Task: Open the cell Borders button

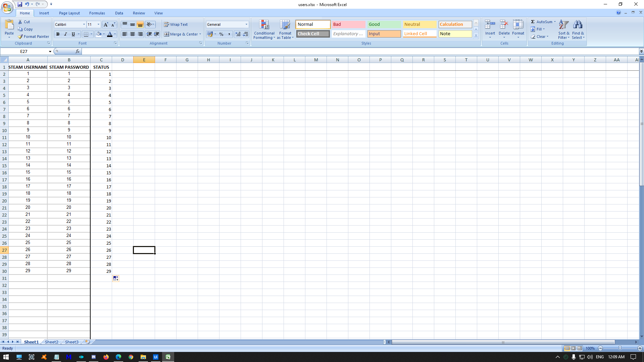Action: pyautogui.click(x=86, y=34)
